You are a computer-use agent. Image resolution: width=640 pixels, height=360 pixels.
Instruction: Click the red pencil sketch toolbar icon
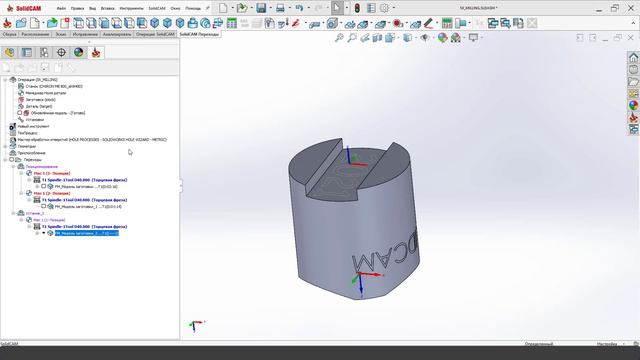click(428, 23)
